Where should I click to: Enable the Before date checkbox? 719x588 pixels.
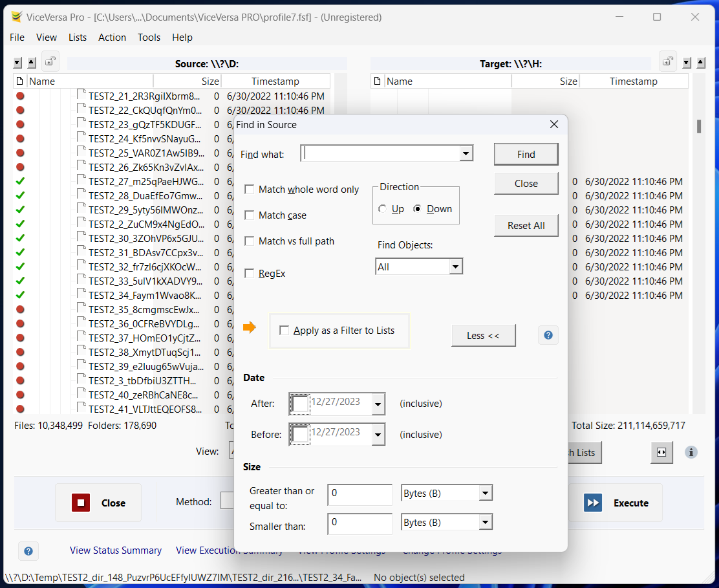300,434
